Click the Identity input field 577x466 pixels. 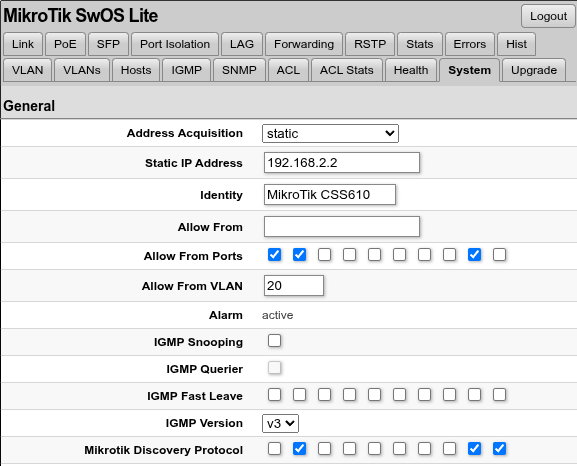[330, 194]
